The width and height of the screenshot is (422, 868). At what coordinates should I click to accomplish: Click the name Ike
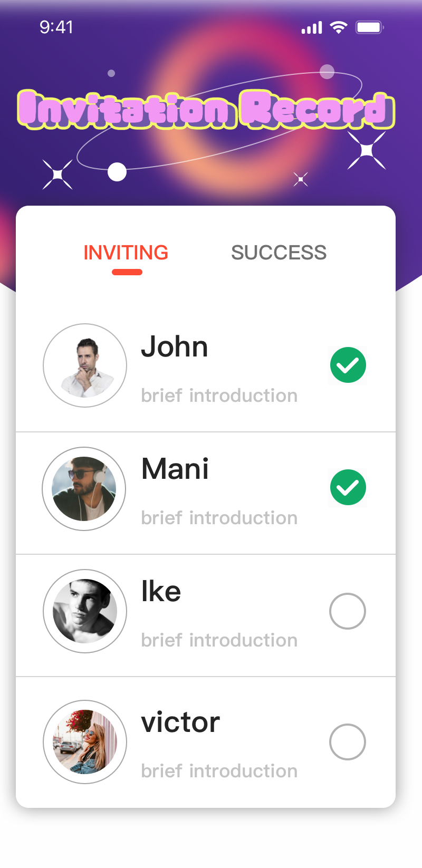[x=161, y=591]
